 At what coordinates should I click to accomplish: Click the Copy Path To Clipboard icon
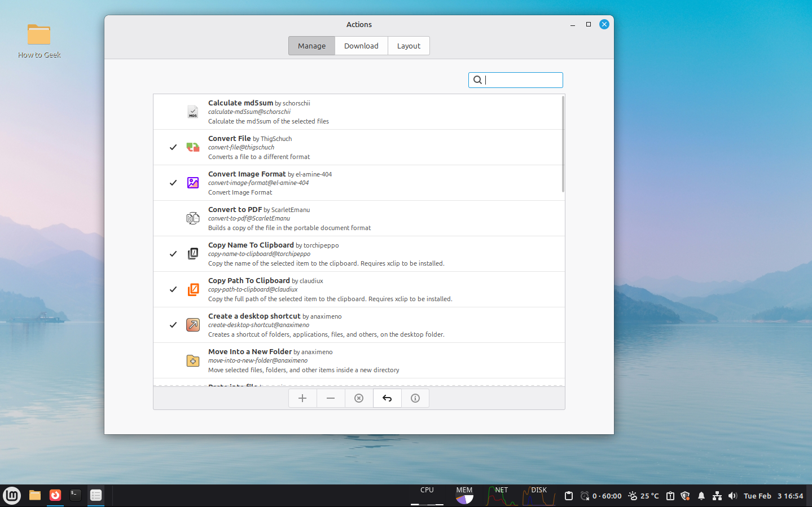point(193,289)
